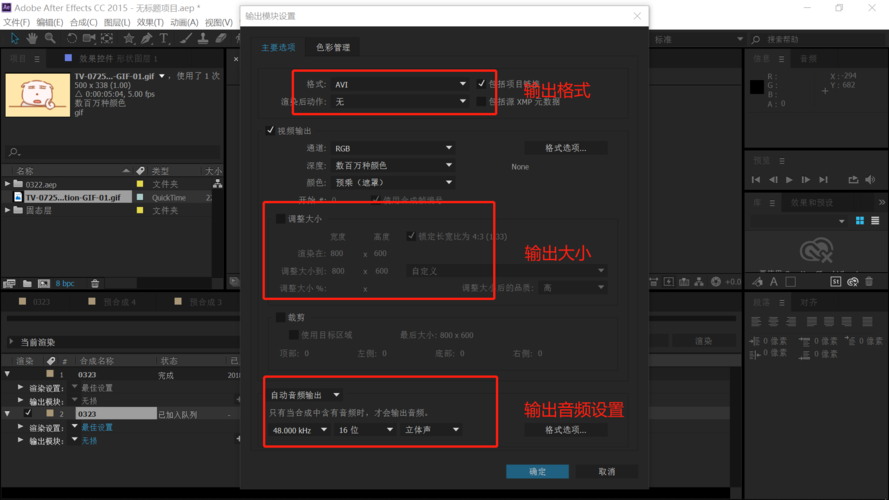The width and height of the screenshot is (889, 500).
Task: Select the Clone Stamp tool
Action: [202, 39]
